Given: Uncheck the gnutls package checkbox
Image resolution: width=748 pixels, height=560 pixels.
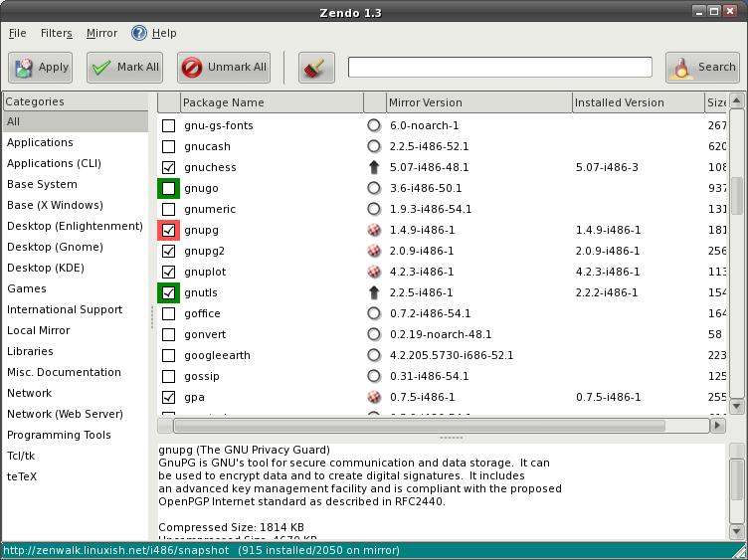Looking at the screenshot, I should [168, 292].
